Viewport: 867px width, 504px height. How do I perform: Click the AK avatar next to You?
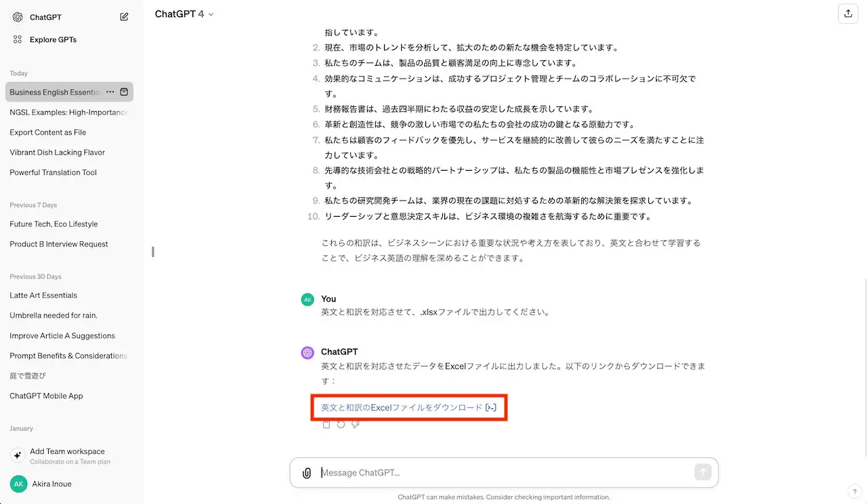tap(308, 299)
